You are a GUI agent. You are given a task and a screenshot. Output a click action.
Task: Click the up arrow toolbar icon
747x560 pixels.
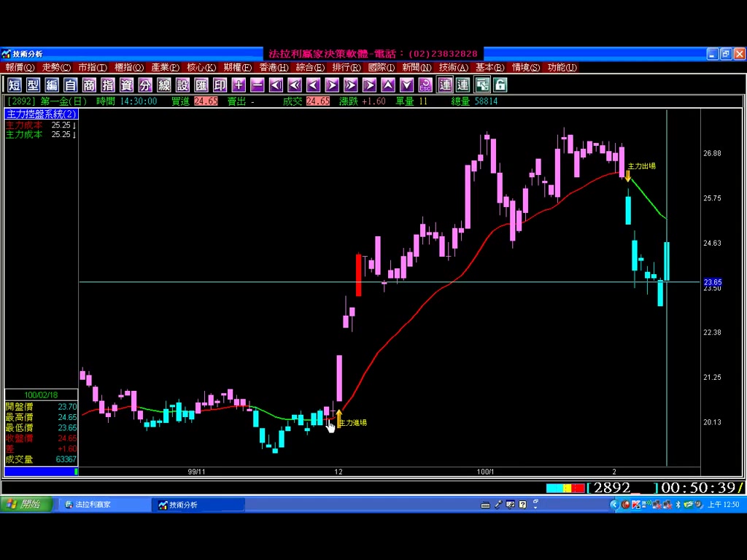(x=388, y=85)
